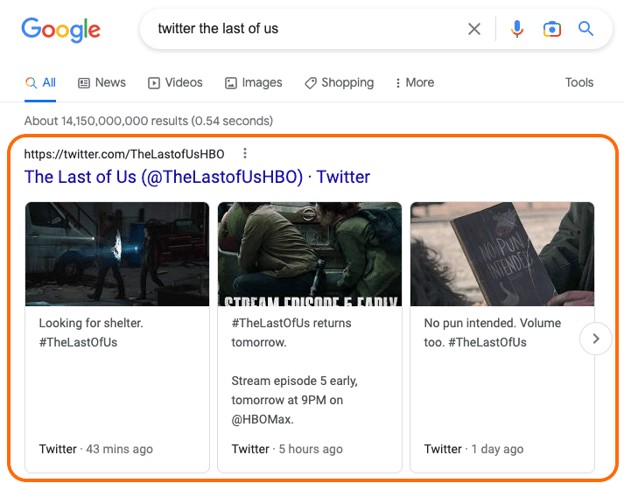Open the 'No pun intended. Volume too.' tweet
The height and width of the screenshot is (483, 624).
492,333
